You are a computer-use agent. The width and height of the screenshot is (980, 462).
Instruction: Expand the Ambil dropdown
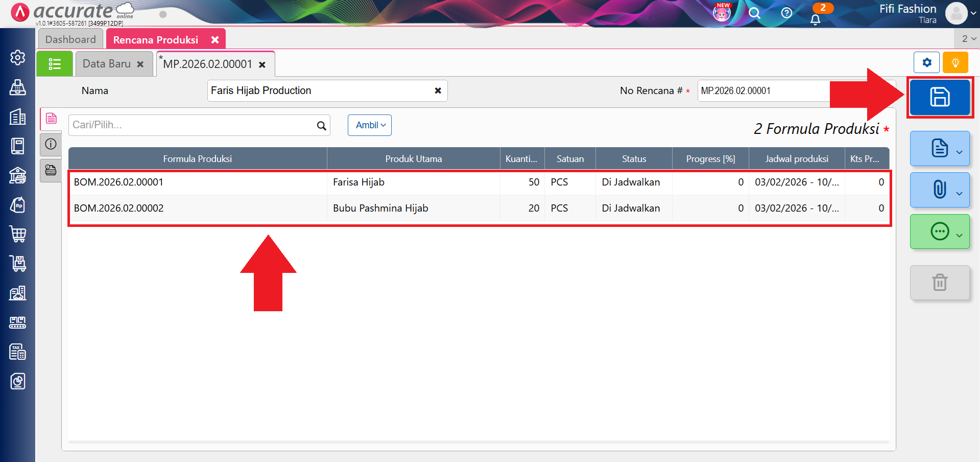[x=370, y=125]
